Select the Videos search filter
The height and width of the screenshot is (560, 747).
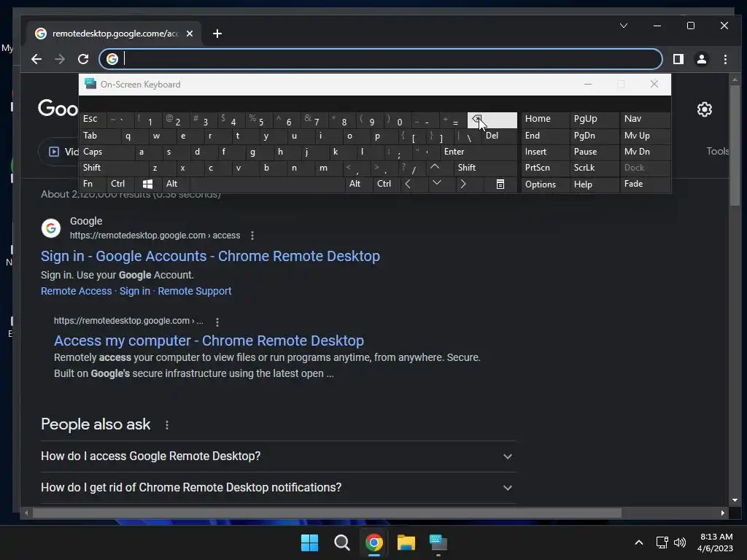[63, 152]
